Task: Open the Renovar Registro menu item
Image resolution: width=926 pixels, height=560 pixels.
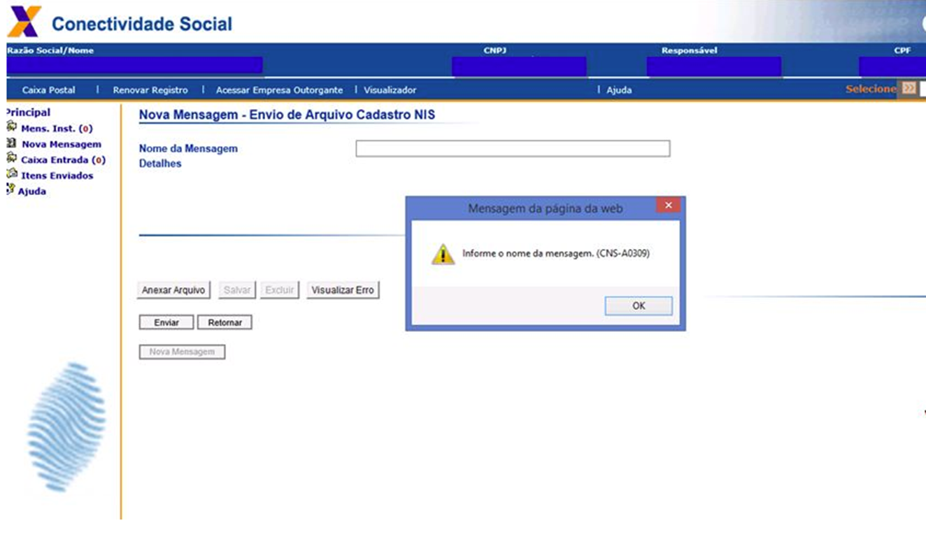Action: (x=150, y=90)
